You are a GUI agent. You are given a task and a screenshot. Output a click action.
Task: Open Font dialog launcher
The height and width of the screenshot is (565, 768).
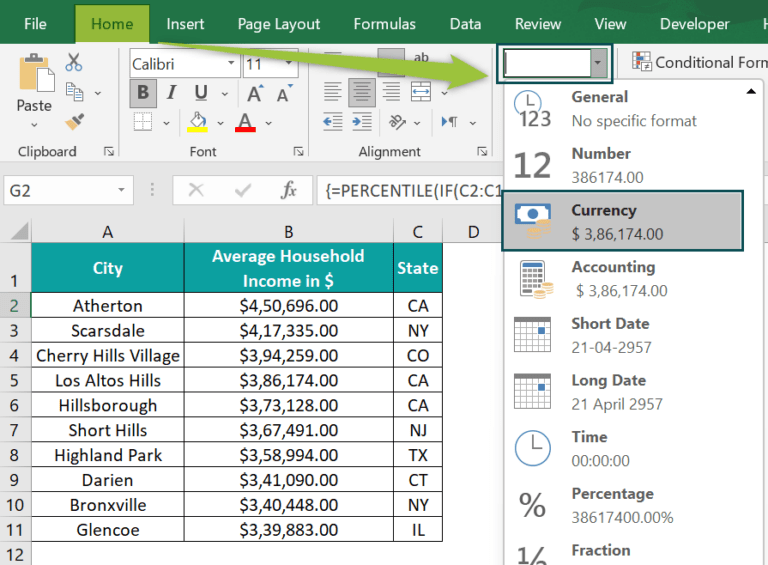tap(298, 152)
